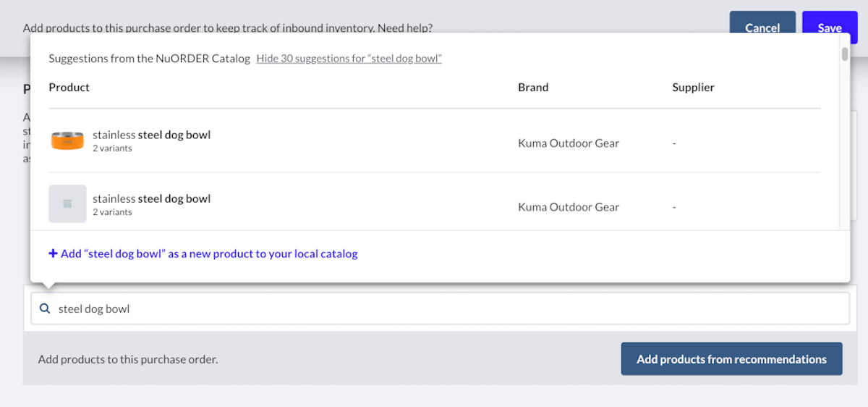Click the Supplier column header
Screen dimensions: 868x407
(x=693, y=88)
